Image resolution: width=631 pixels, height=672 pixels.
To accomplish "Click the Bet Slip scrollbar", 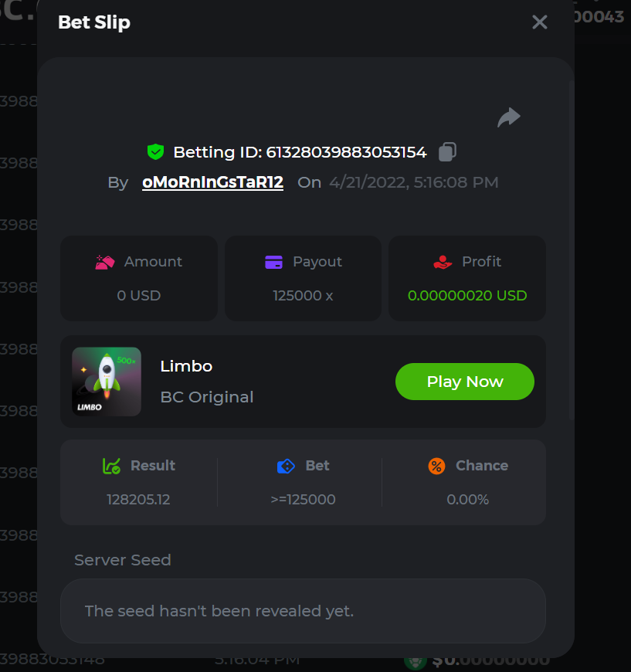I will pos(572,247).
